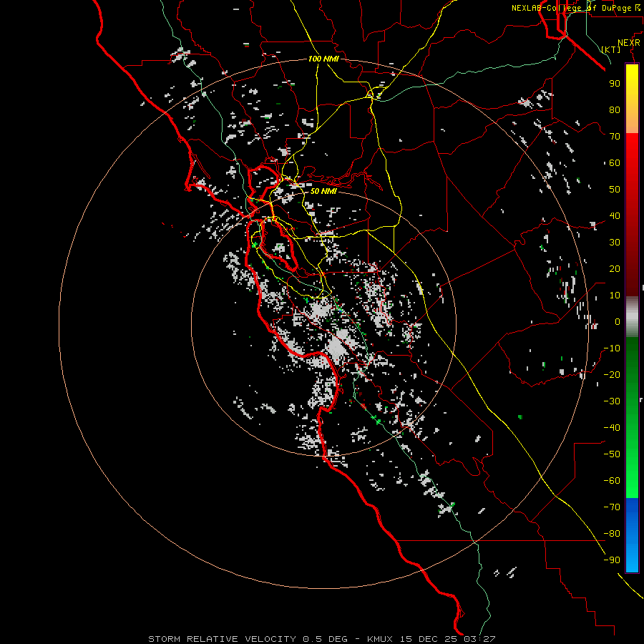This screenshot has width=644, height=644.
Task: Click the 50 NMI range ring label
Action: (x=323, y=191)
